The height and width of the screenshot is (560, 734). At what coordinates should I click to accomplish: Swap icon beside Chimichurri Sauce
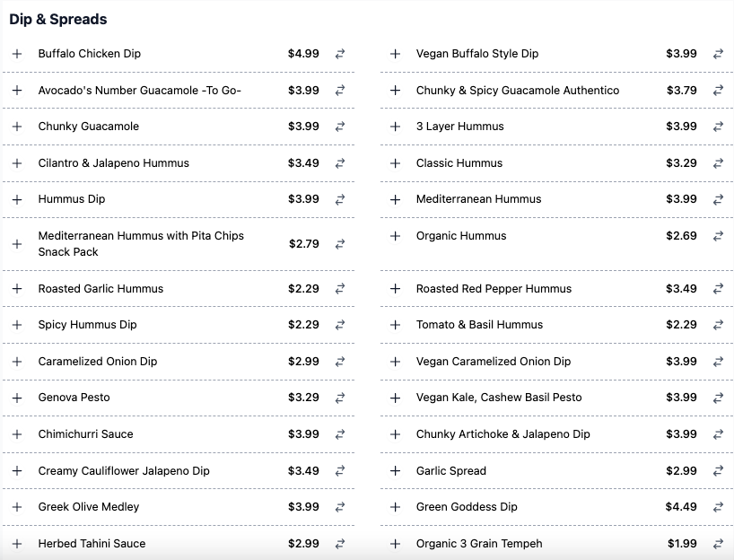click(x=340, y=434)
